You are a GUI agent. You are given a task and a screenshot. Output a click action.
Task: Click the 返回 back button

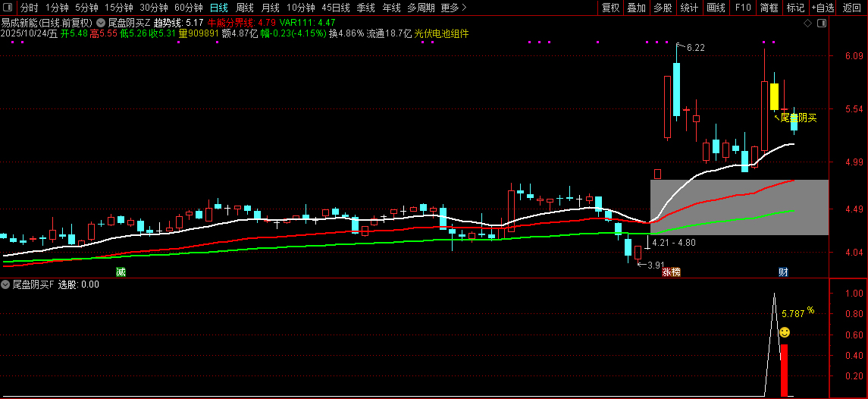tap(852, 8)
